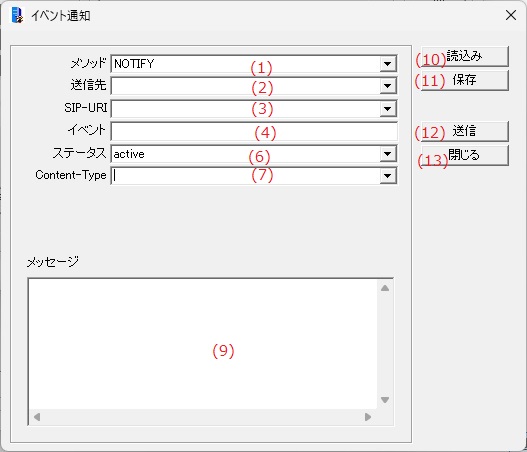Click the Content-Type combo box text field

tap(246, 176)
